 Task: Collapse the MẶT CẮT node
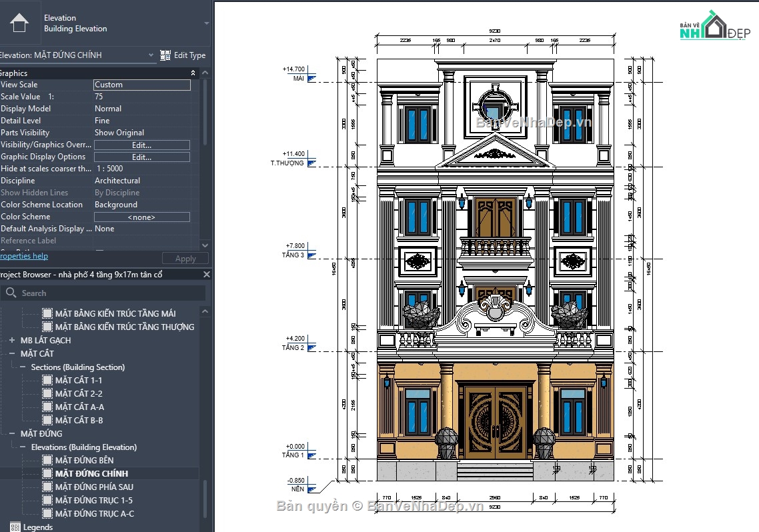point(12,353)
